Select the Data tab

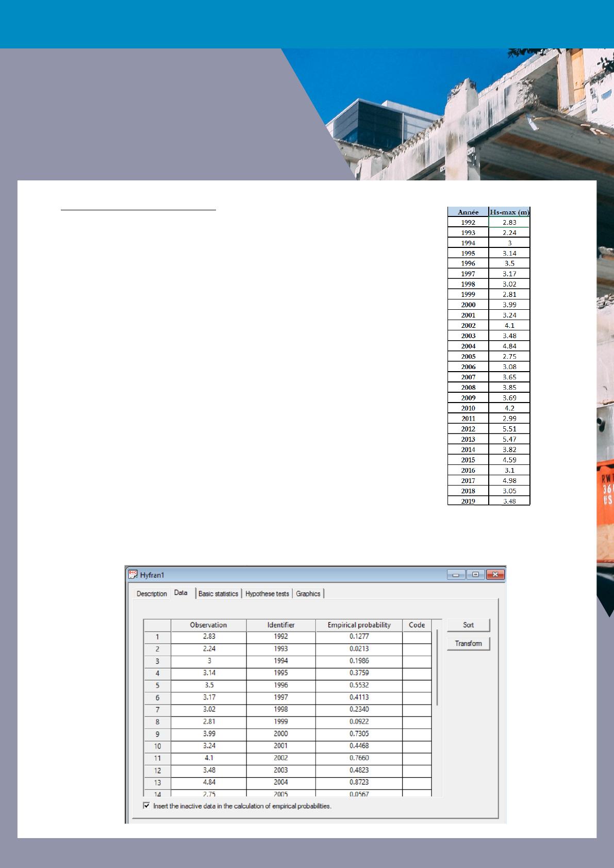point(181,593)
